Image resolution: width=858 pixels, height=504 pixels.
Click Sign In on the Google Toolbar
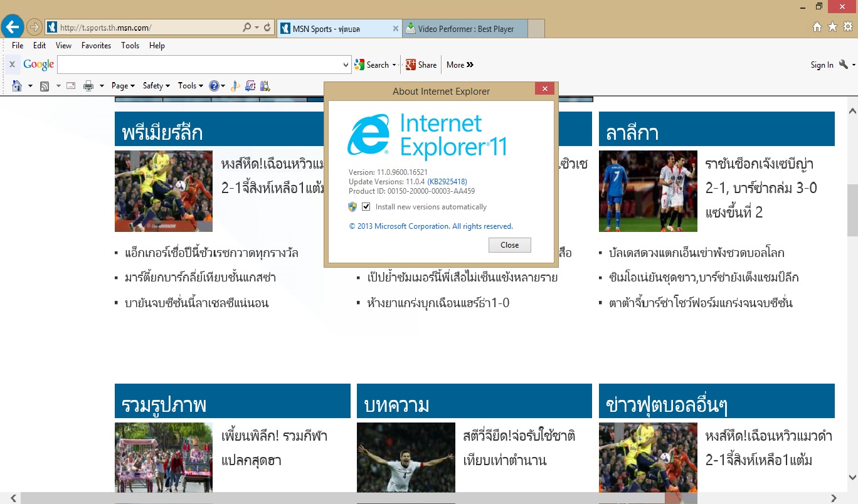point(822,65)
